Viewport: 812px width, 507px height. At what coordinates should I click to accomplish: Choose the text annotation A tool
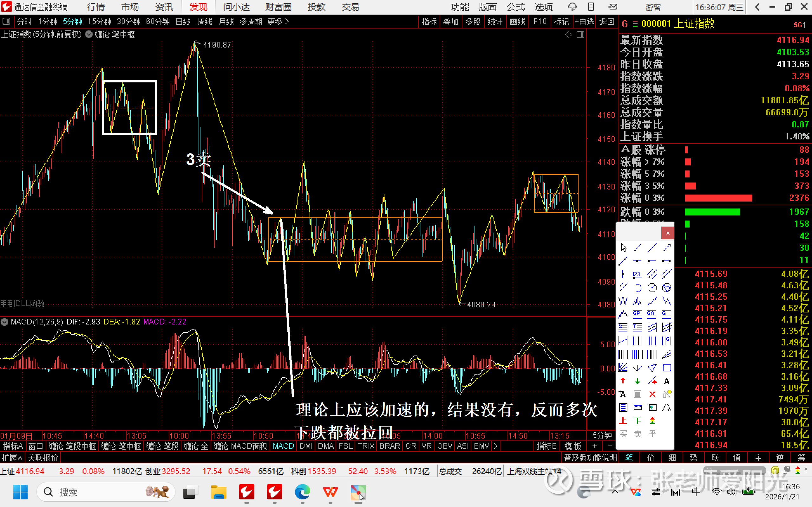click(x=666, y=381)
